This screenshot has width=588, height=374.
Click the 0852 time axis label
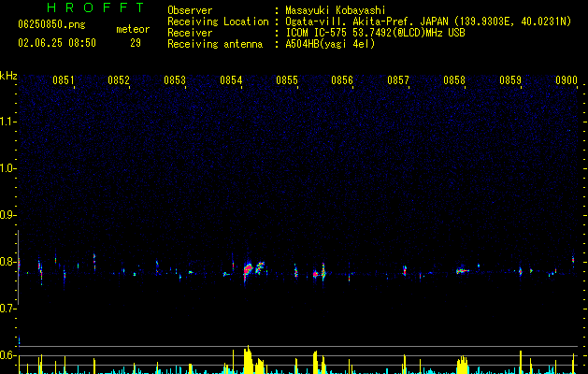pyautogui.click(x=119, y=80)
